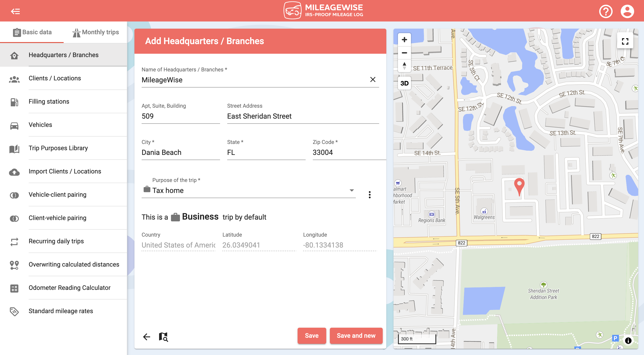Open the Purpose of the trip dropdown

249,190
